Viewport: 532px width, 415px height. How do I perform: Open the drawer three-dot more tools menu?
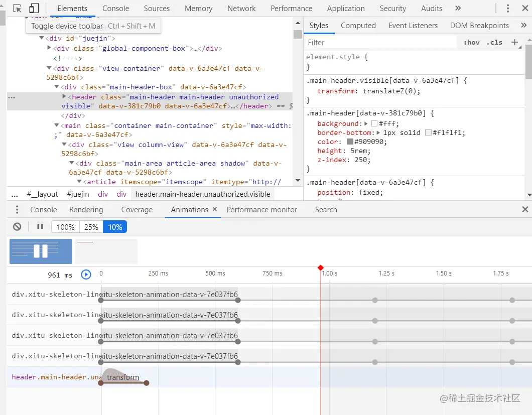pos(17,209)
